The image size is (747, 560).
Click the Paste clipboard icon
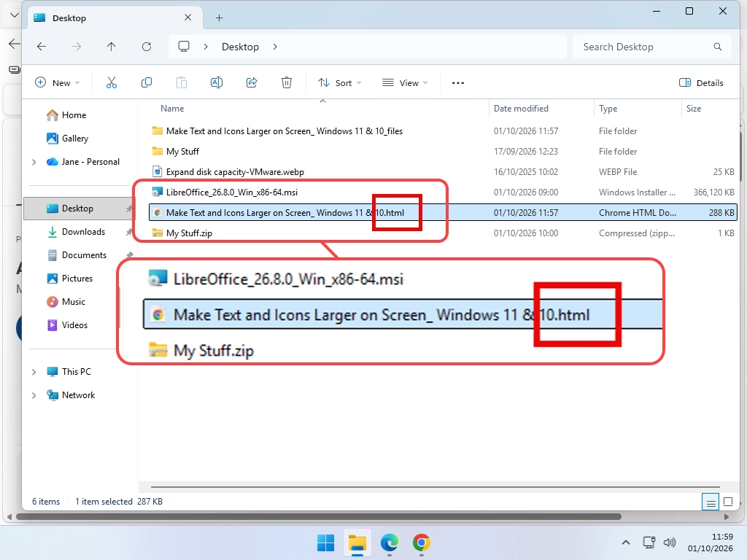tap(182, 83)
